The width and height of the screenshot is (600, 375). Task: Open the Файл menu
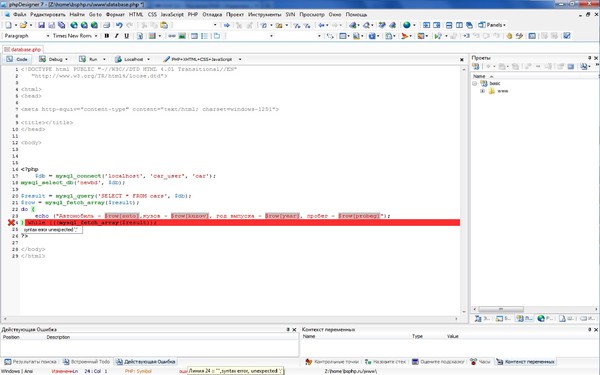(x=20, y=15)
